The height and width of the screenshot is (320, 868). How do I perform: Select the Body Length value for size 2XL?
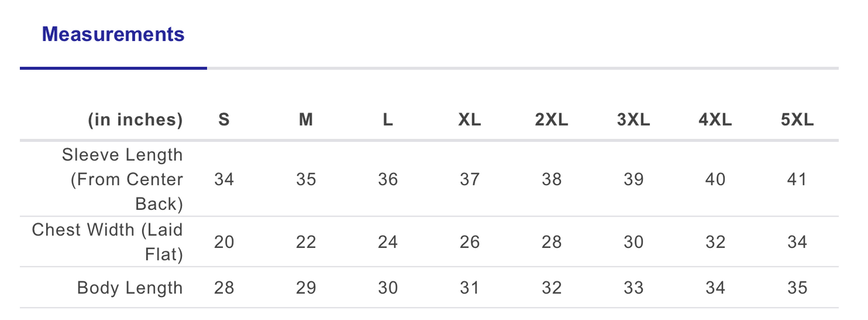click(551, 288)
